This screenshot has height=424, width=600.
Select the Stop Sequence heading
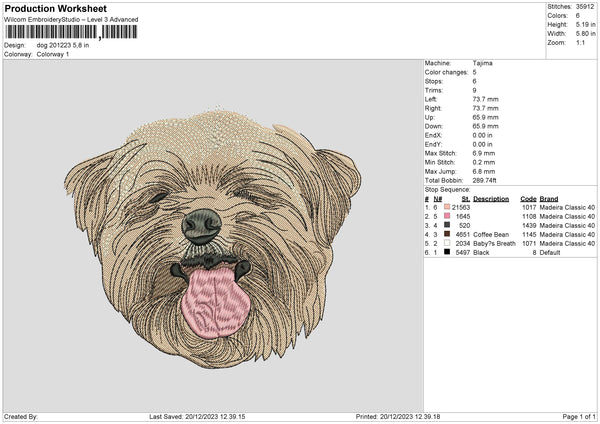(446, 188)
